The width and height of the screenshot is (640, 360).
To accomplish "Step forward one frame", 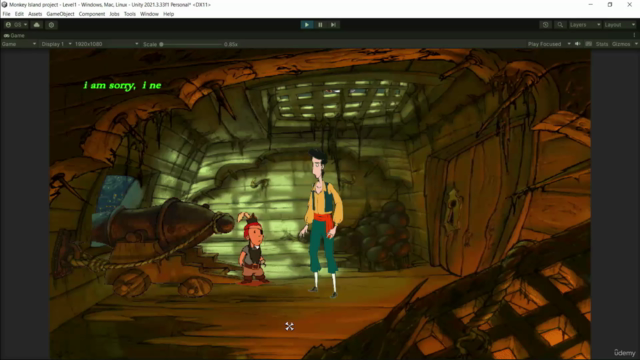I will (x=333, y=25).
